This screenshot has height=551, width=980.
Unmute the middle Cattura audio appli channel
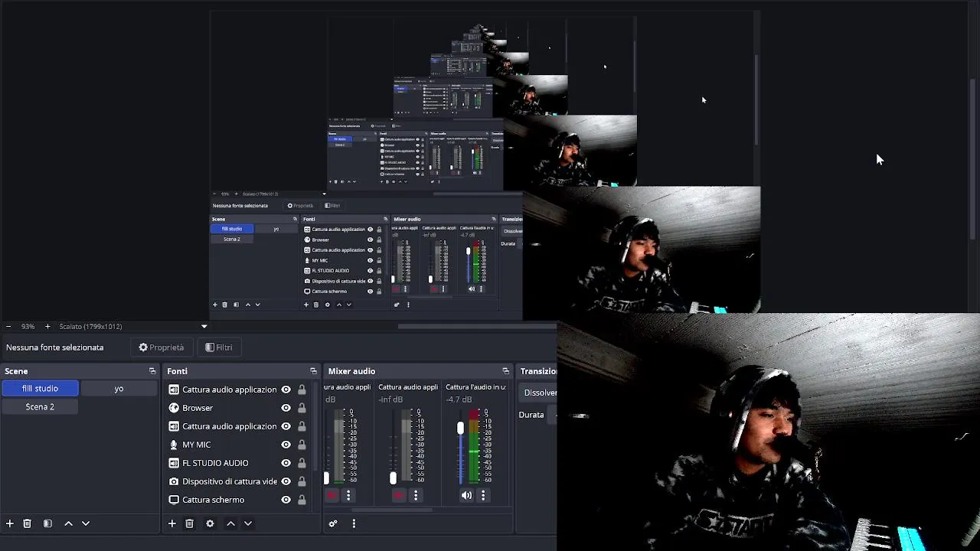click(x=399, y=496)
